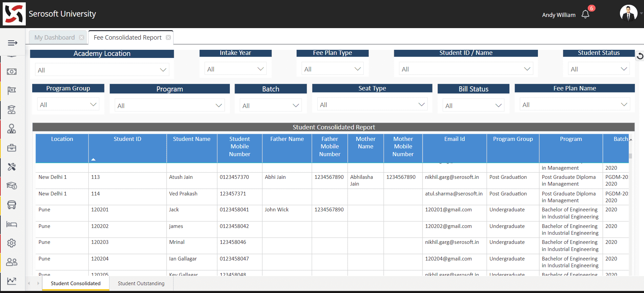This screenshot has width=644, height=293.
Task: Select the Ian Gallagar name cell
Action: (192, 262)
